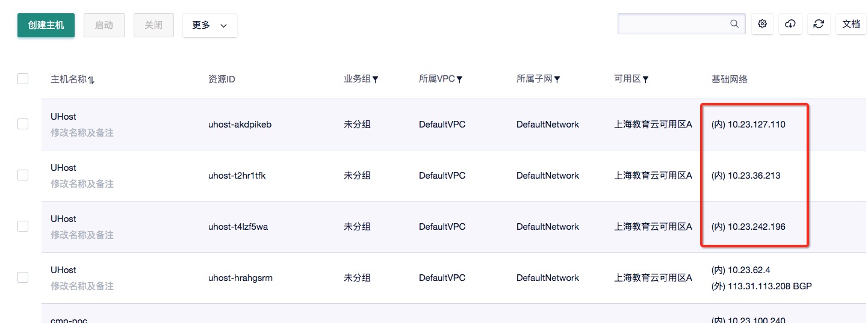
Task: Refresh the host list
Action: (x=819, y=24)
